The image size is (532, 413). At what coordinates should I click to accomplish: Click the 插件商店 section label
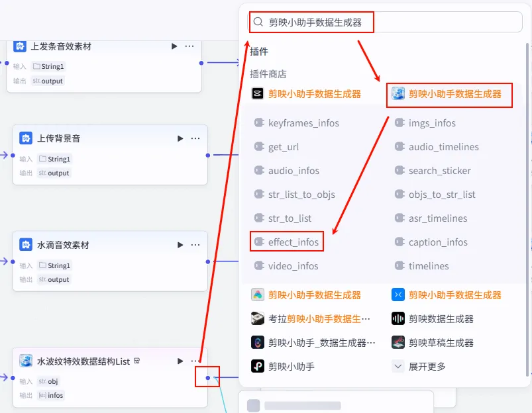pos(268,74)
